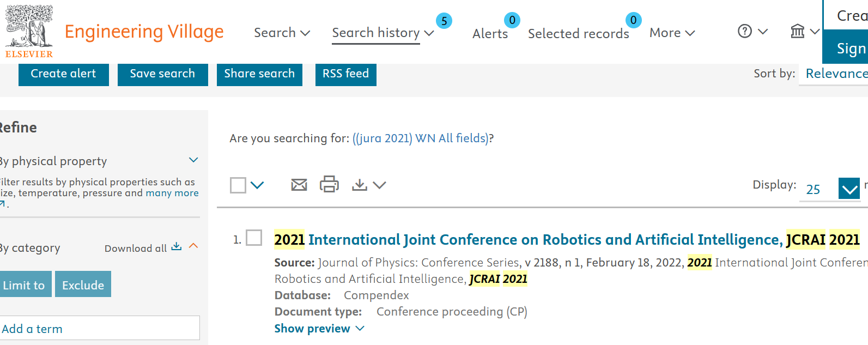The height and width of the screenshot is (345, 868).
Task: Click the email results envelope icon
Action: [x=299, y=185]
